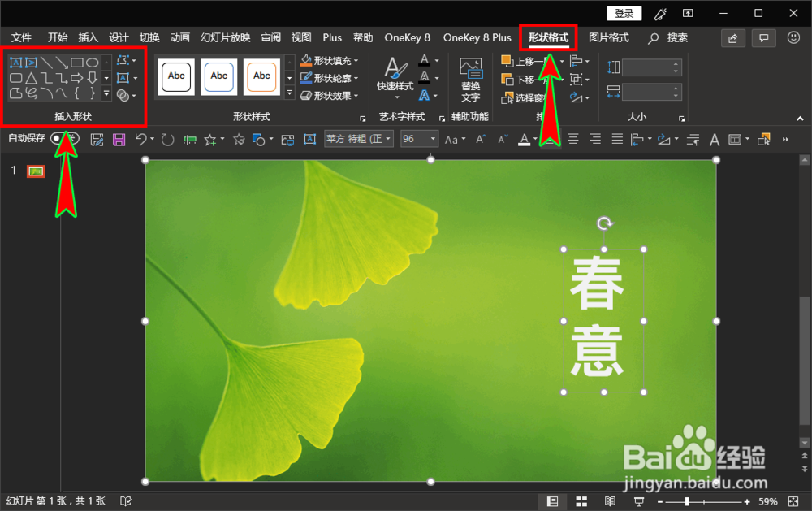Select the horizontal text box shape
812x511 pixels.
(16, 63)
